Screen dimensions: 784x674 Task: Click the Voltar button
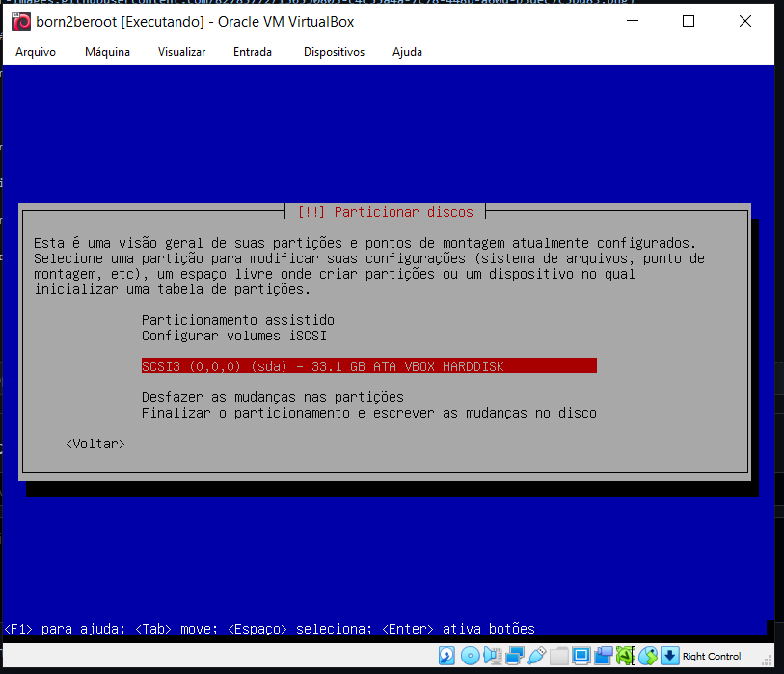[x=95, y=444]
